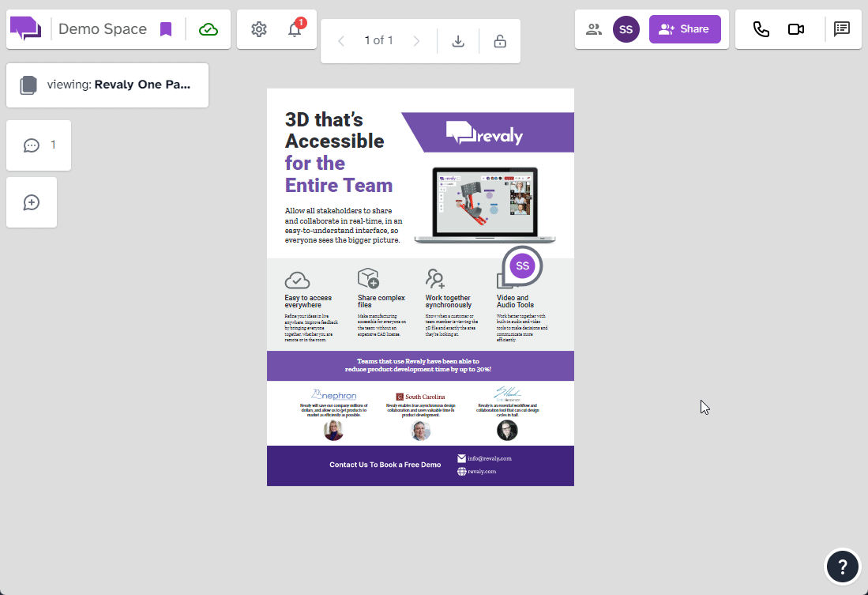Click the purple Share button

[685, 29]
